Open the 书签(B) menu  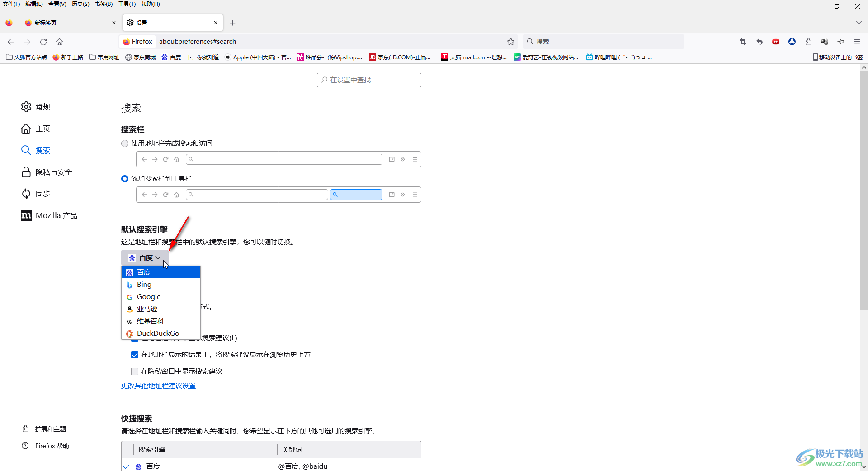point(104,4)
